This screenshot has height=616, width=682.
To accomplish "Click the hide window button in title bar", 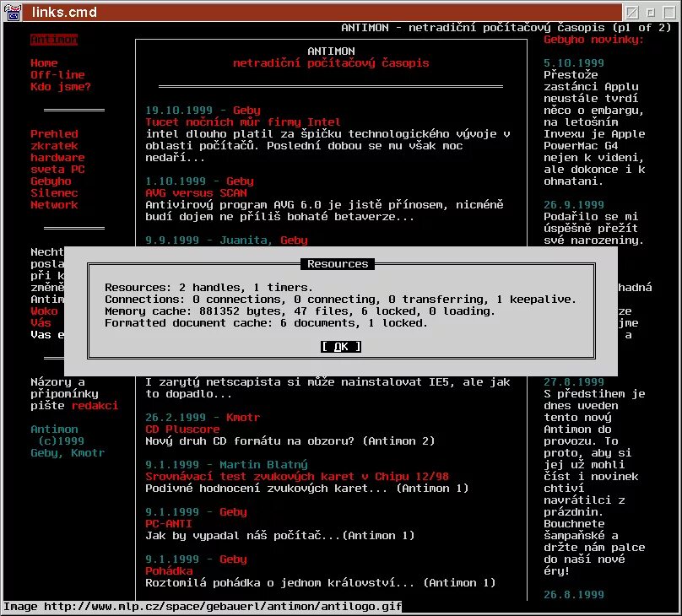I will pos(632,12).
